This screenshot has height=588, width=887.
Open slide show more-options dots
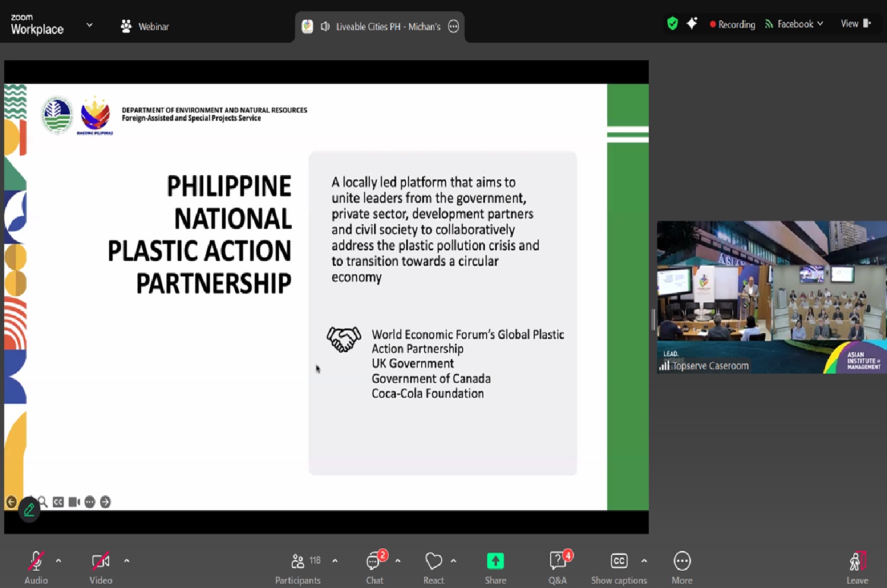coord(90,502)
